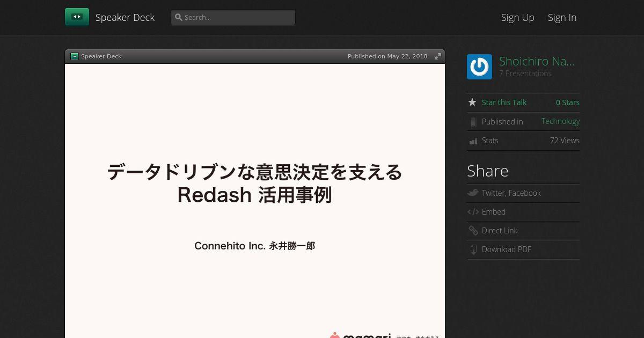Click the Speaker Deck label in the slide header
644x338 pixels.
pyautogui.click(x=101, y=56)
